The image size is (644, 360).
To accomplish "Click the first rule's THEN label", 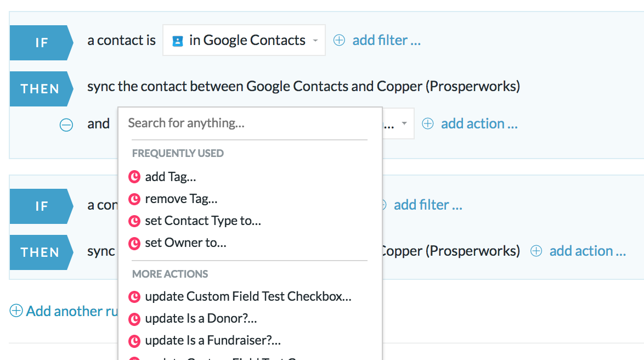I will click(42, 89).
